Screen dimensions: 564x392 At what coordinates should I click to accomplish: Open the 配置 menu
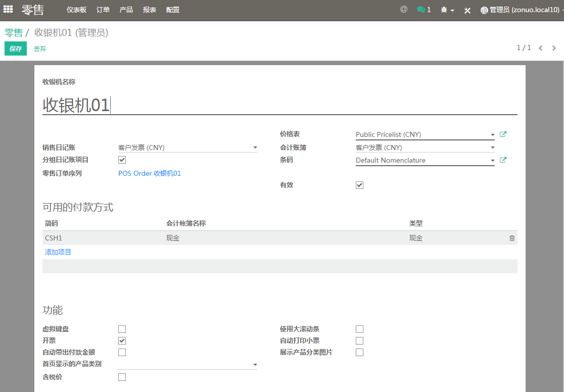(x=173, y=10)
